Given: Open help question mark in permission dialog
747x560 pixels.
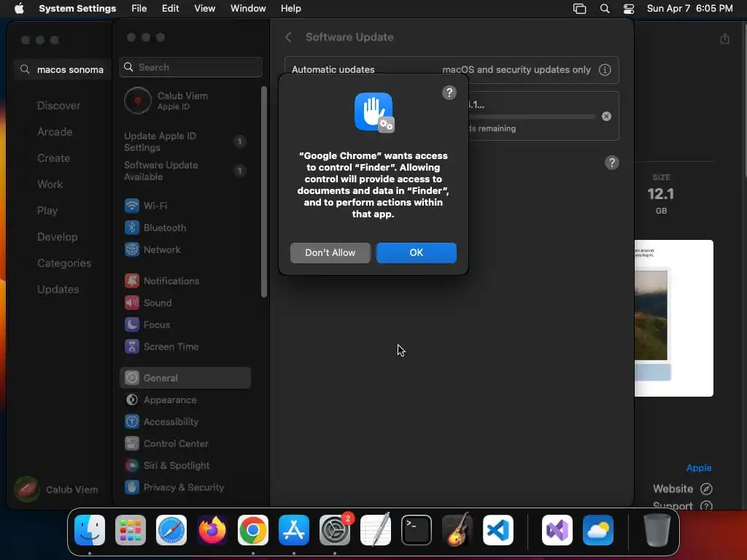Looking at the screenshot, I should click(x=449, y=93).
